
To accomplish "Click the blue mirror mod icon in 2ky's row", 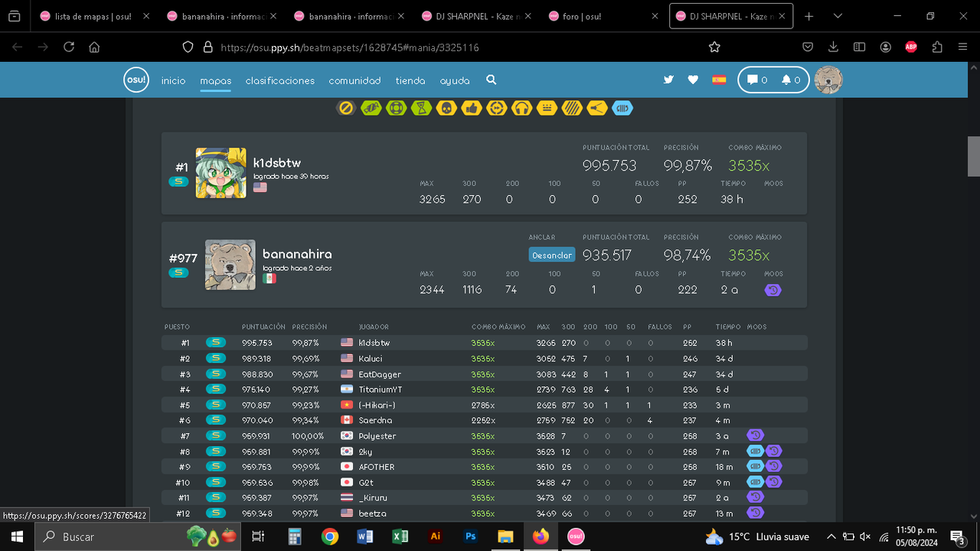I will click(755, 452).
